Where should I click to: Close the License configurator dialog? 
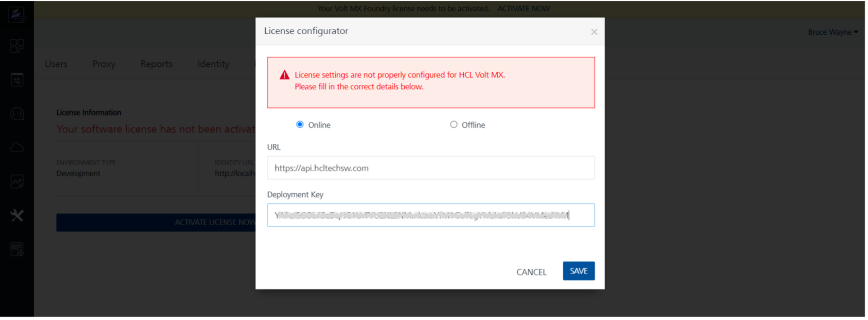(594, 32)
